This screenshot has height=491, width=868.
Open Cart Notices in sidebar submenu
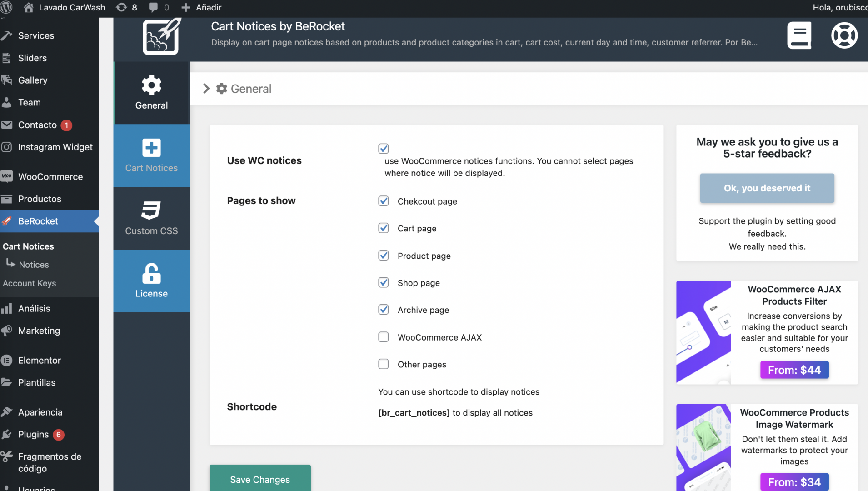(x=28, y=246)
